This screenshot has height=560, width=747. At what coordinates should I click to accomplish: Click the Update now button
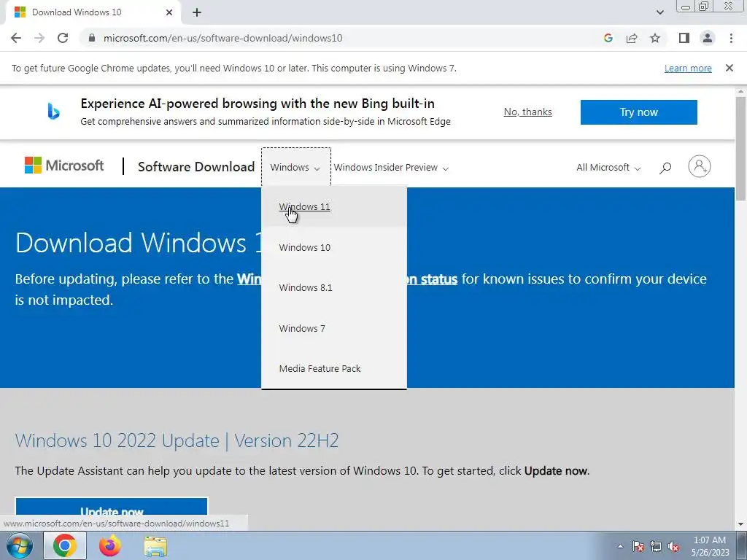point(112,507)
